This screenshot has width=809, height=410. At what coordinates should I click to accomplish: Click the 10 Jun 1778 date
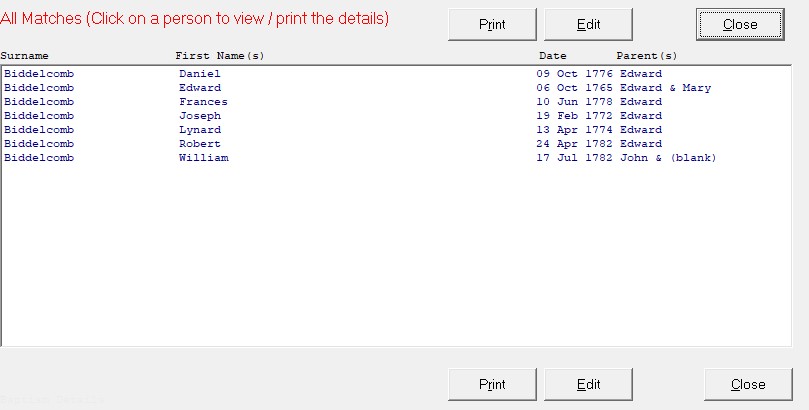pyautogui.click(x=575, y=102)
